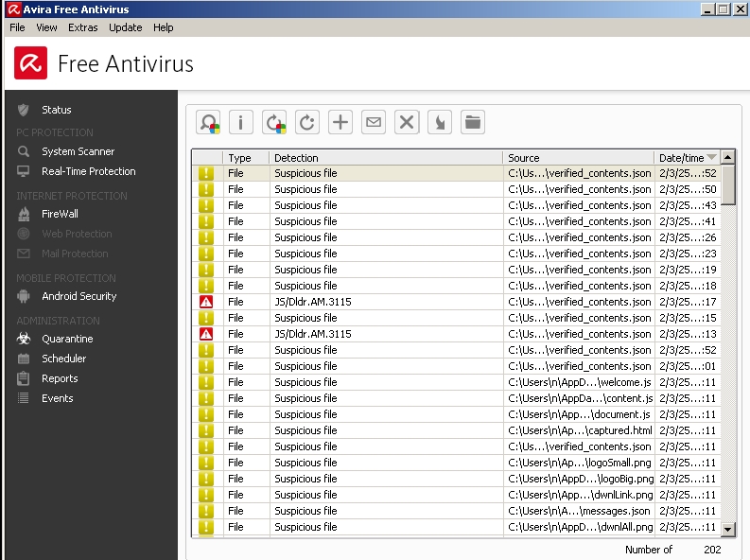Open Web Protection in the sidebar
Screen dimensions: 750x560
[77, 234]
